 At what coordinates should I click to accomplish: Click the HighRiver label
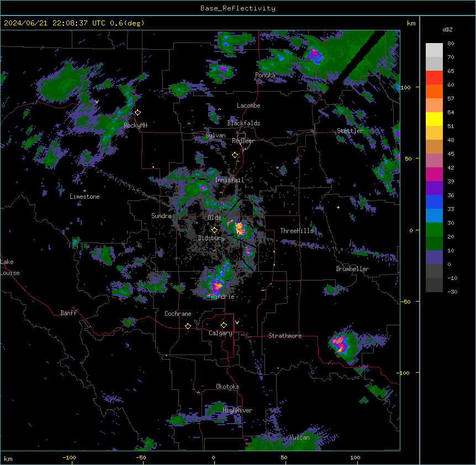[x=237, y=410]
